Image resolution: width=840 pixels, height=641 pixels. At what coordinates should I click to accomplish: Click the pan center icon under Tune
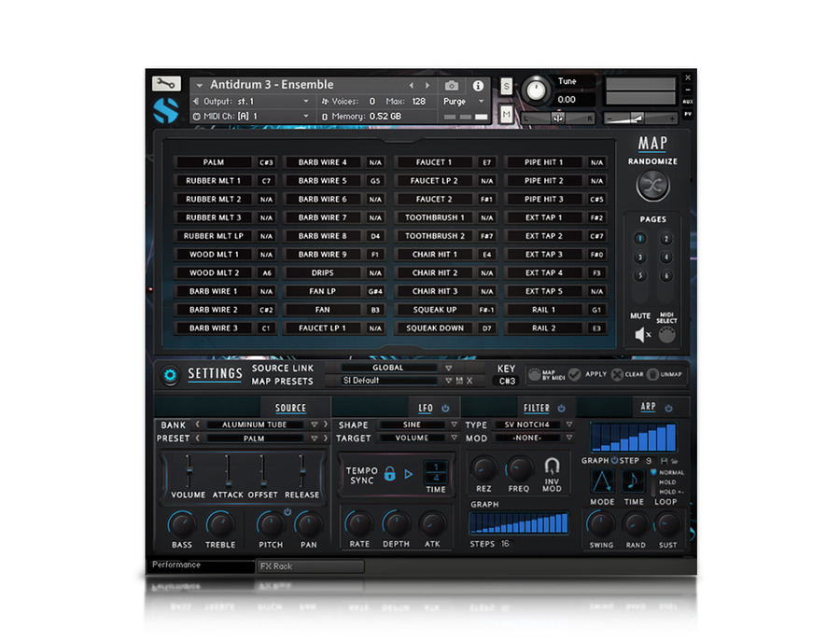[x=558, y=118]
